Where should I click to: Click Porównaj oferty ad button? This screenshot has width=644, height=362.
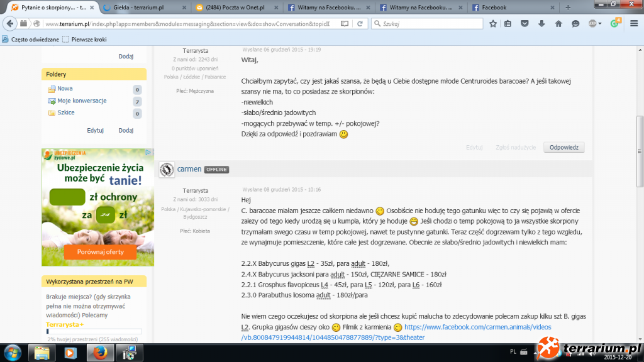[x=100, y=252]
